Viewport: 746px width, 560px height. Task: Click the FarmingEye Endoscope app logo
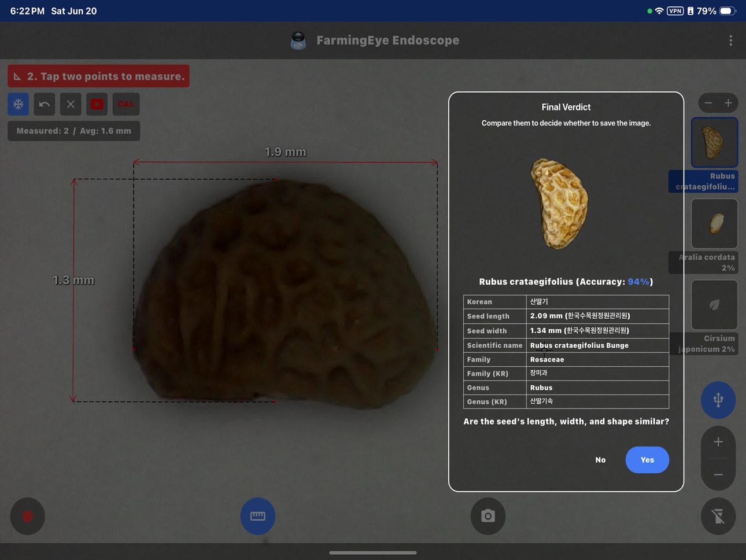click(298, 40)
